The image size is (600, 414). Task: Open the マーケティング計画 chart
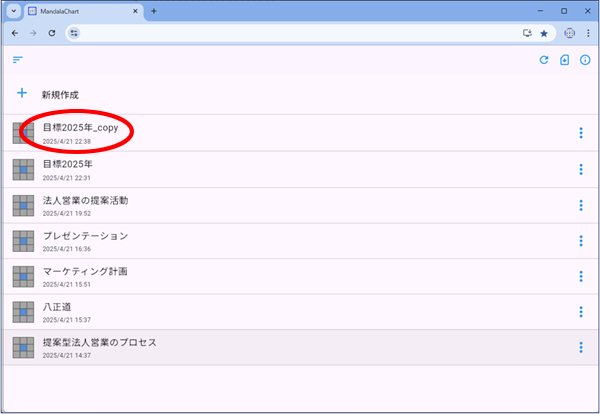300,276
